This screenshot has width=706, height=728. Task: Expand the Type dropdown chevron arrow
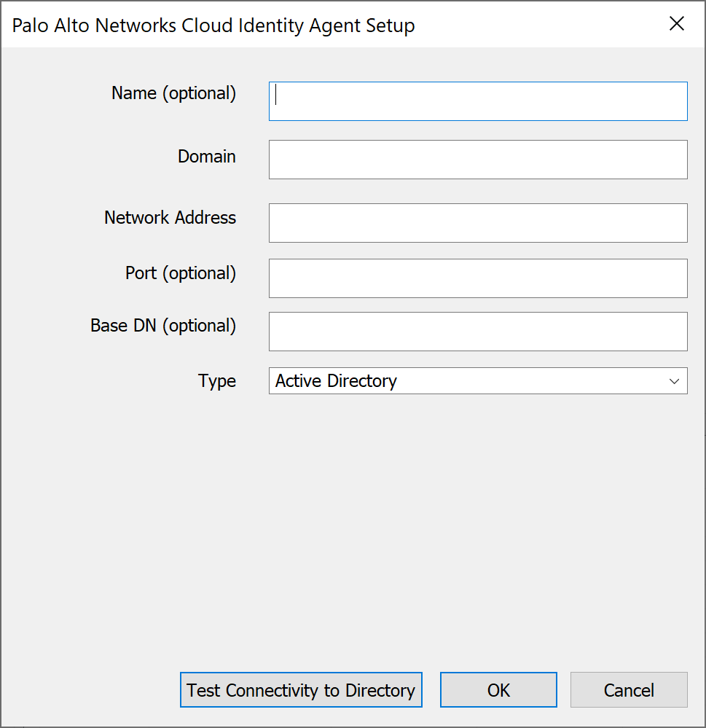(x=675, y=381)
